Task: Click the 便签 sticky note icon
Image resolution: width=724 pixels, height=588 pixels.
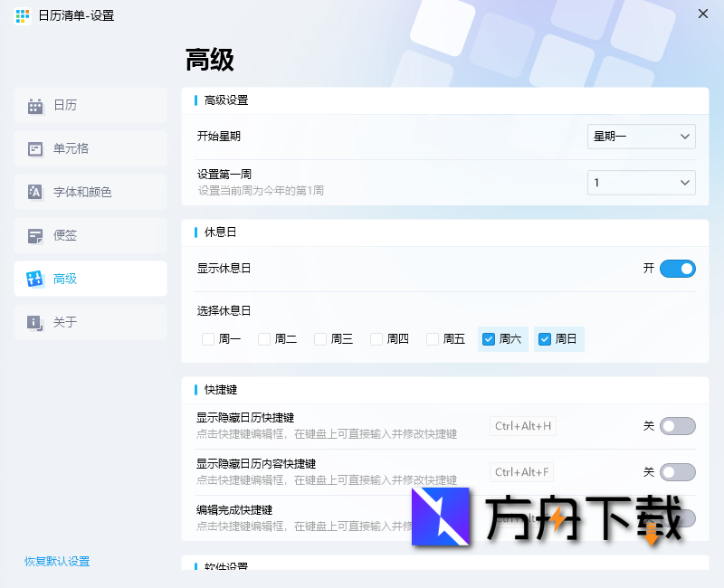Action: (x=33, y=235)
